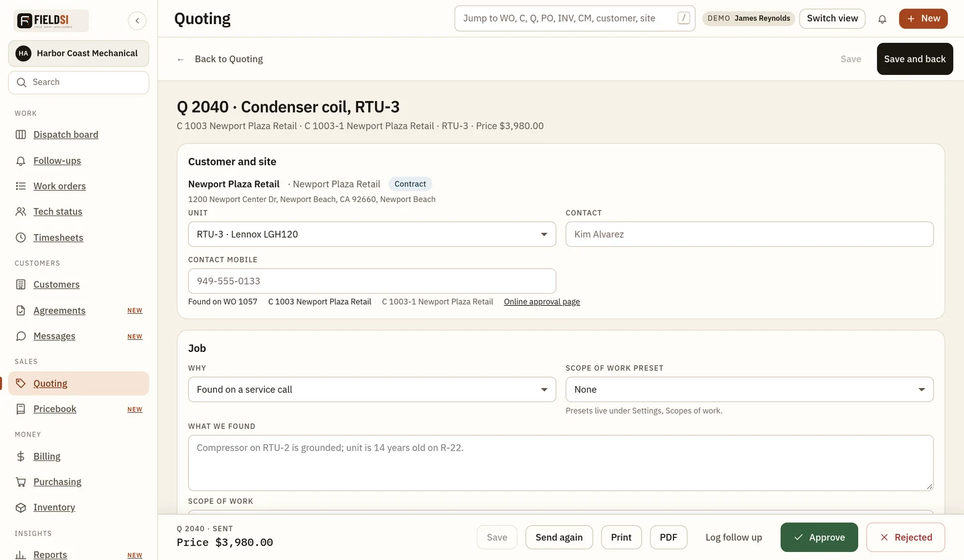The height and width of the screenshot is (560, 964).
Task: Click the Contact mobile input field
Action: pyautogui.click(x=372, y=281)
